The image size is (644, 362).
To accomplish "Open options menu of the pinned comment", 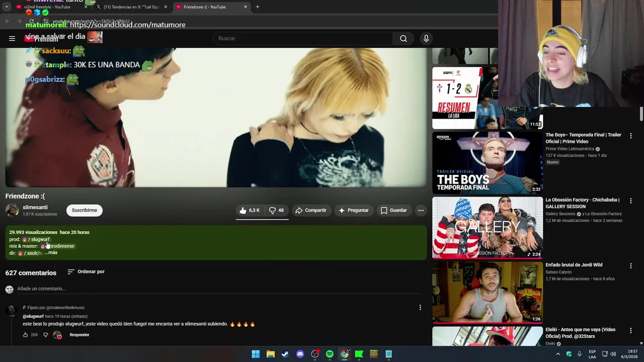I will (420, 307).
